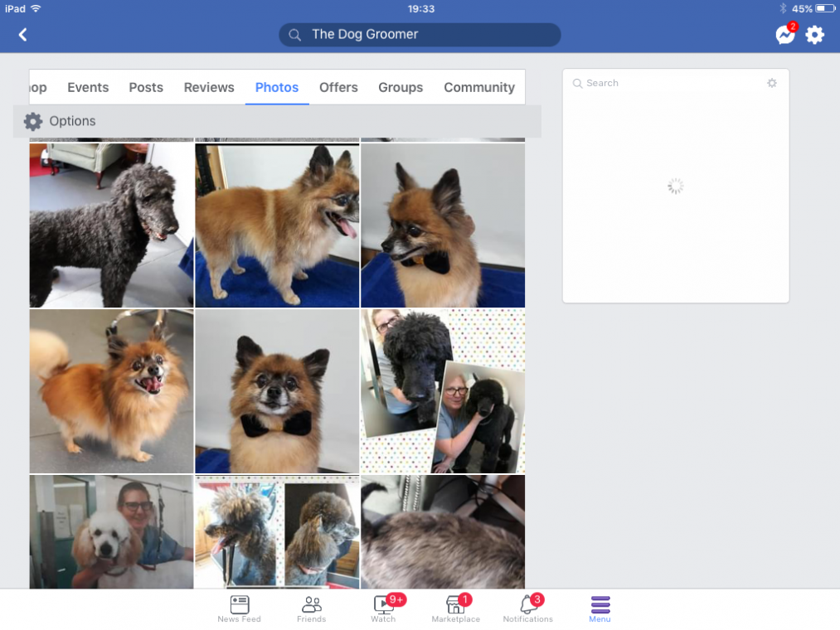Click The Dog Groomer search field

pyautogui.click(x=420, y=35)
